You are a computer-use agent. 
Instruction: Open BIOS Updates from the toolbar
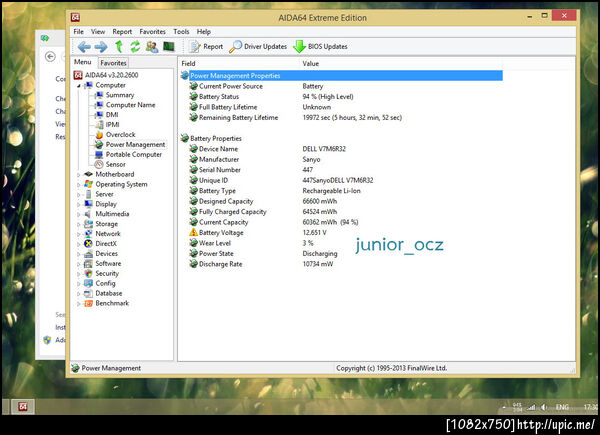click(320, 47)
